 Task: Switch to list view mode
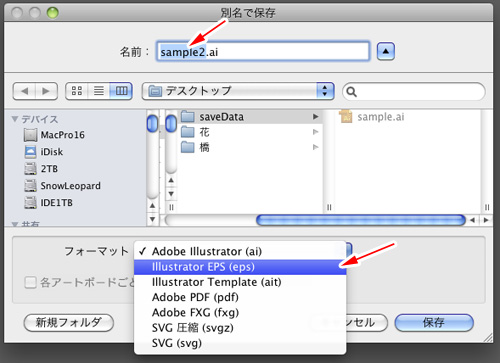99,91
